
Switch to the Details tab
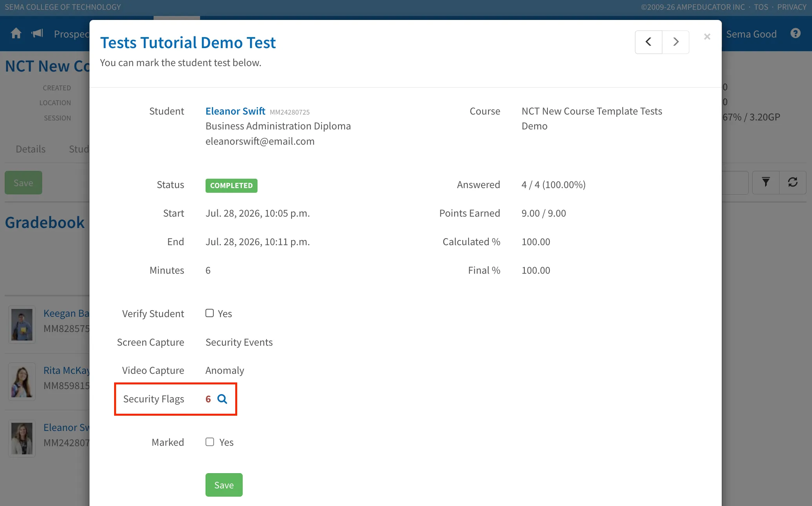click(x=30, y=149)
